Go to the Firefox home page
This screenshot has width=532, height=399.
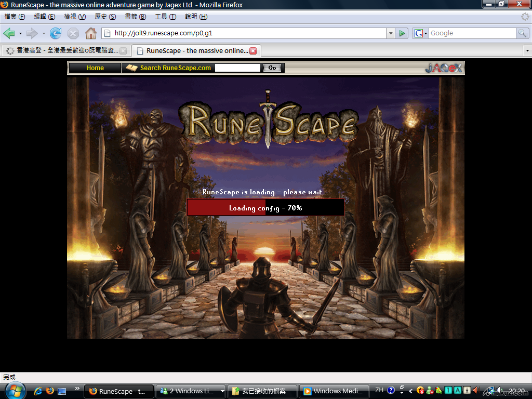[x=90, y=33]
